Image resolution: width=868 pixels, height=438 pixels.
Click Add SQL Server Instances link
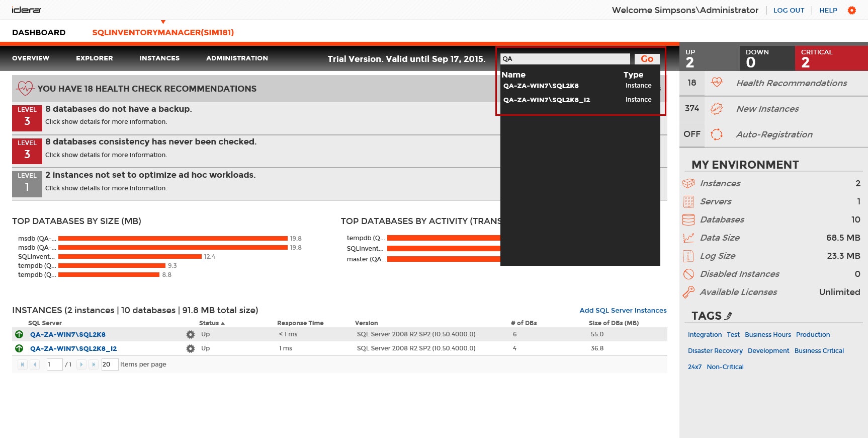623,311
